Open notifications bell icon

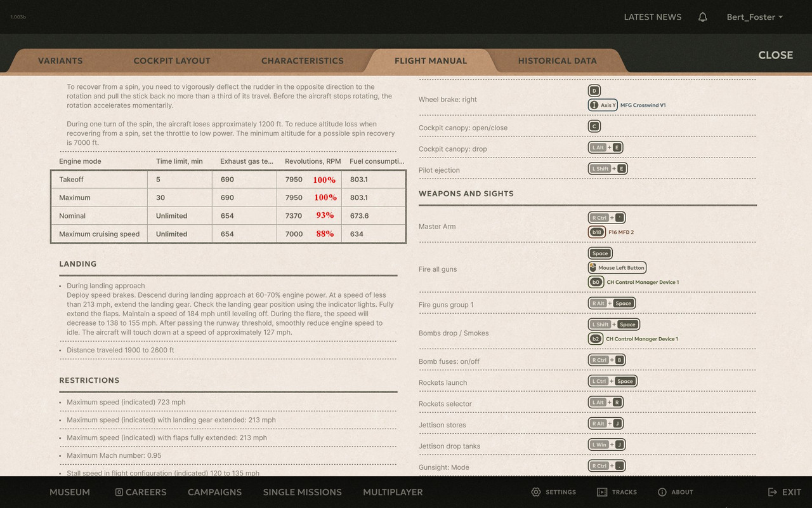coord(702,17)
